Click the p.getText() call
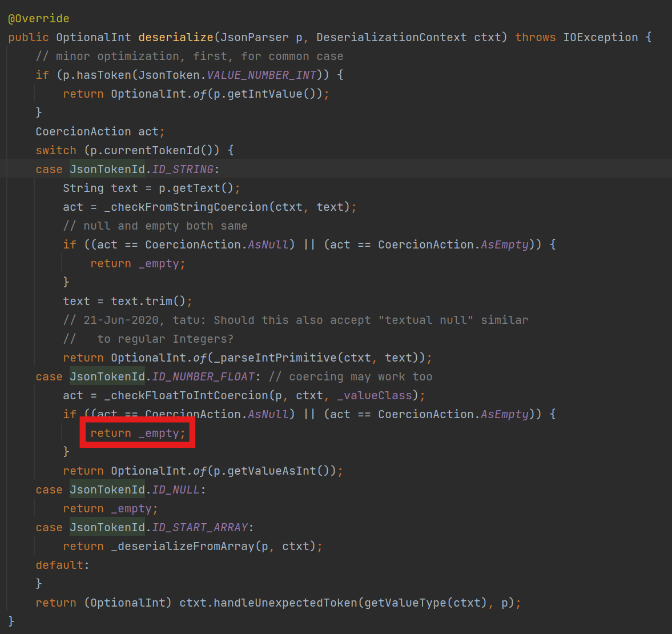 196,188
